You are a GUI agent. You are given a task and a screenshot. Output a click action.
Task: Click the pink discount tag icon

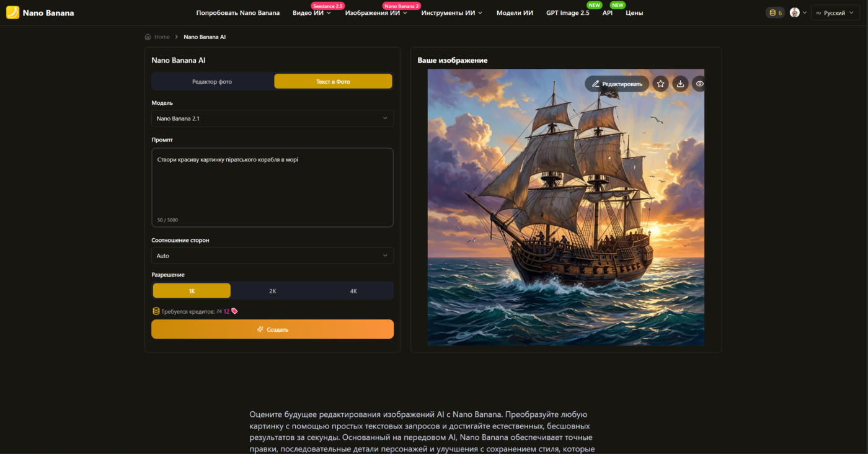tap(234, 311)
